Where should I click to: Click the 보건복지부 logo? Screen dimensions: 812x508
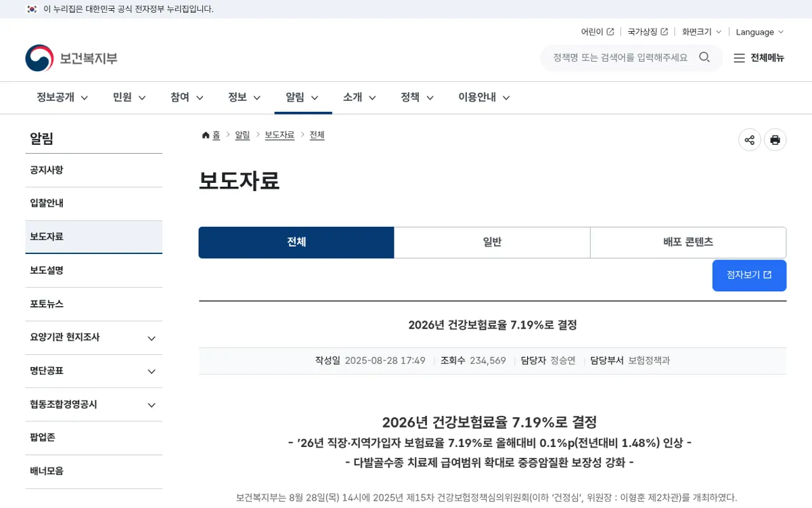pos(72,58)
